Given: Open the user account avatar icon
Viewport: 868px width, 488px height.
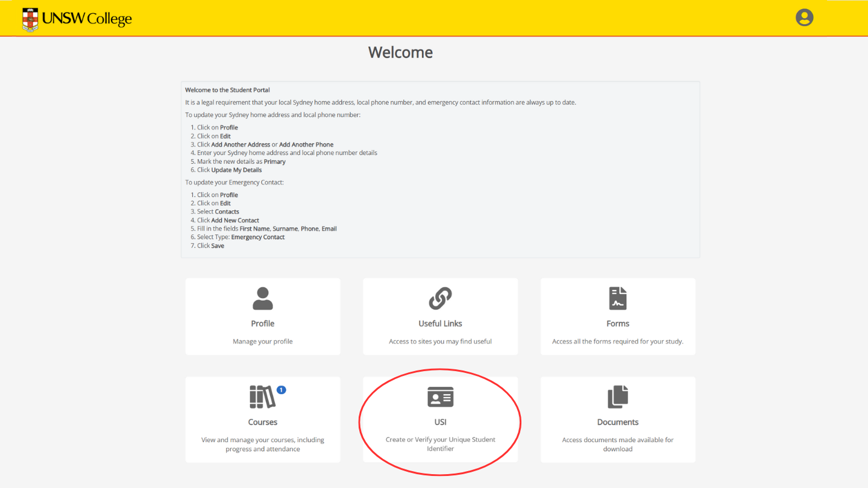Looking at the screenshot, I should point(804,17).
